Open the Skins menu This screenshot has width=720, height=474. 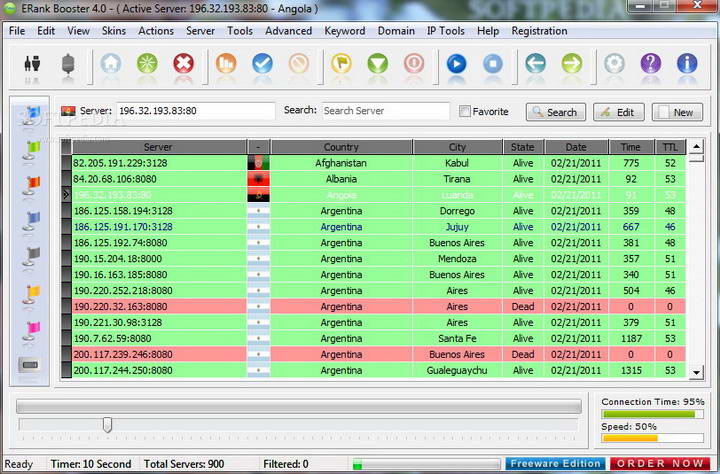114,31
